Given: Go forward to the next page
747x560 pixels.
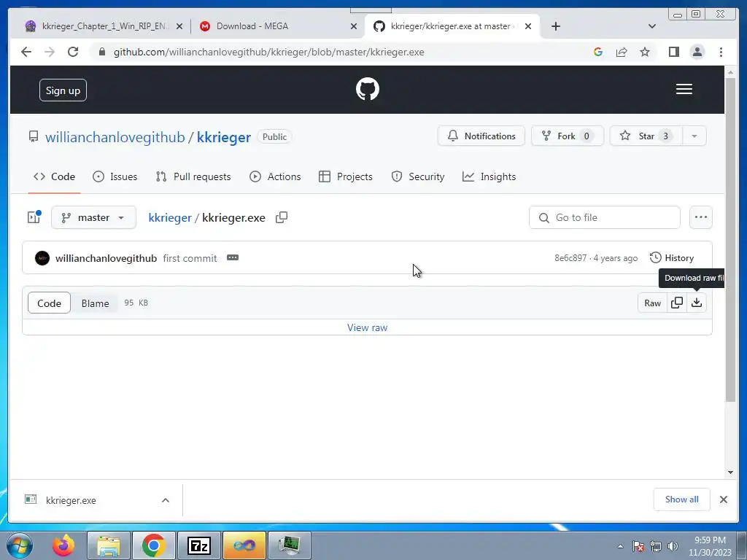Looking at the screenshot, I should (x=50, y=52).
